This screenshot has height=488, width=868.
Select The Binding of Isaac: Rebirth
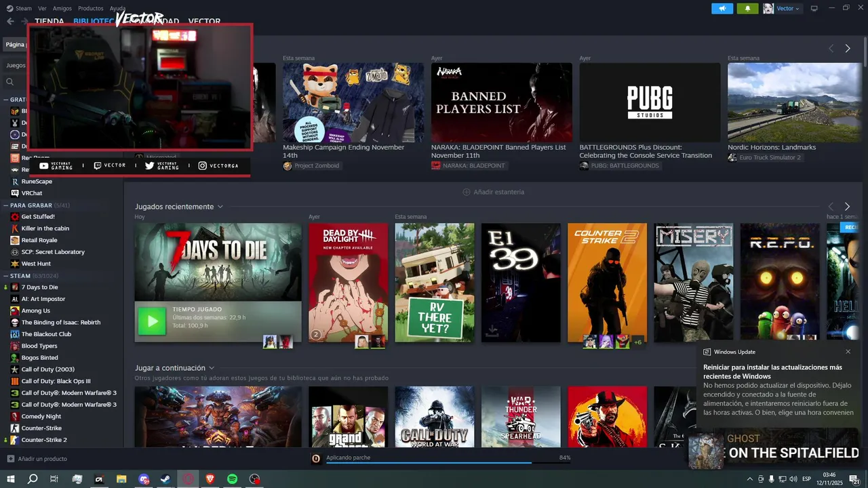[x=61, y=323]
